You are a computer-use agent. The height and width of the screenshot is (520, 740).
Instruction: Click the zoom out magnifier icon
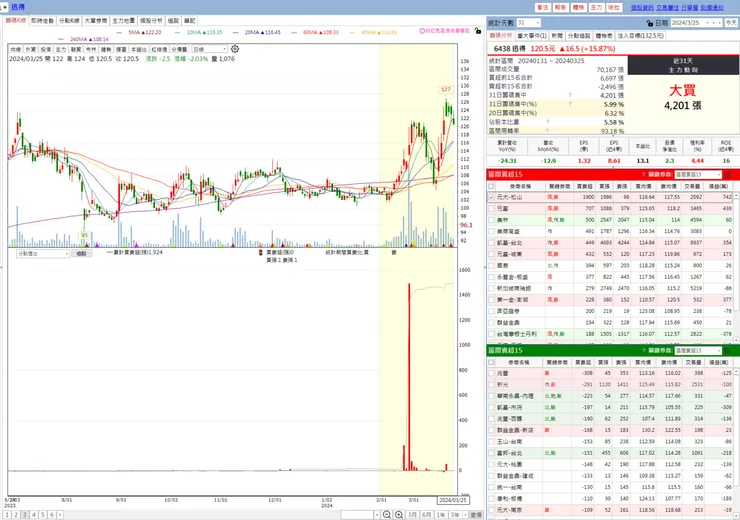click(387, 515)
